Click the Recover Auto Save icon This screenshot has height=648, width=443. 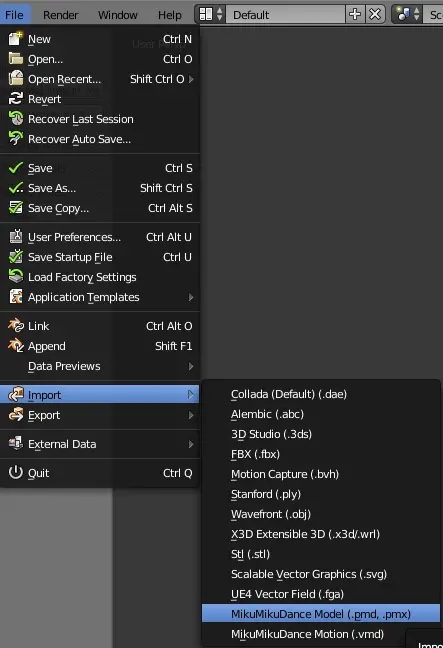[16, 138]
